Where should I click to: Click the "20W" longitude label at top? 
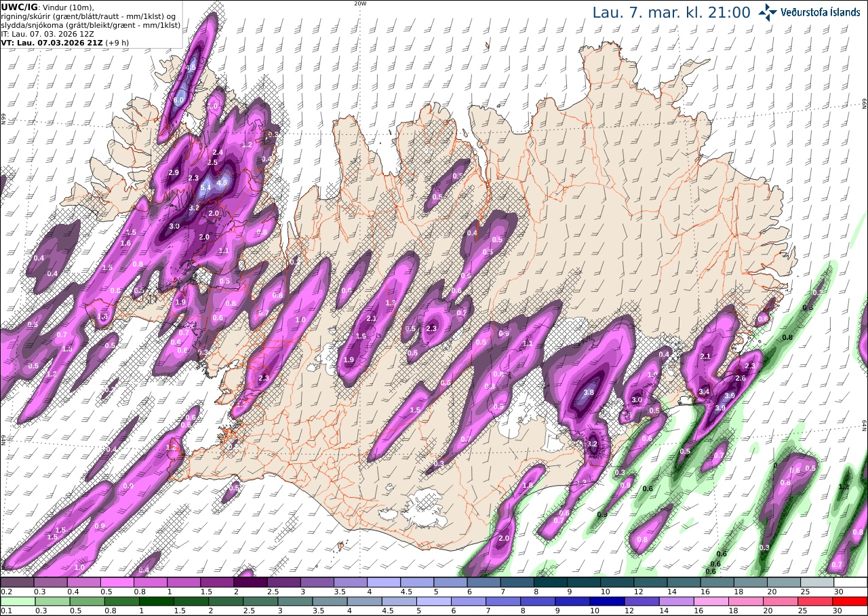pos(360,3)
